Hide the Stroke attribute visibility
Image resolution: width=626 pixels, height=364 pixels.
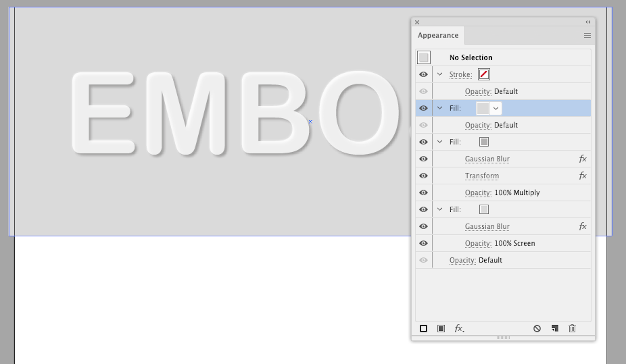[x=424, y=74]
